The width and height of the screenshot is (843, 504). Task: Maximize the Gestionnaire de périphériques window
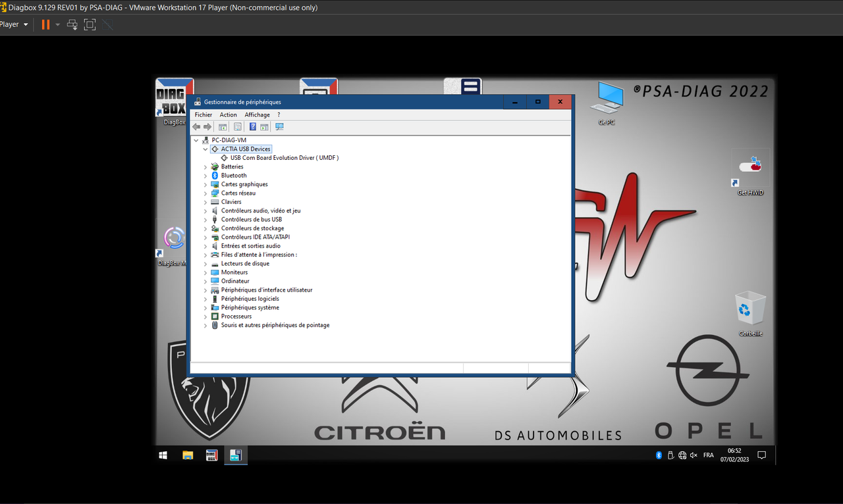point(537,102)
